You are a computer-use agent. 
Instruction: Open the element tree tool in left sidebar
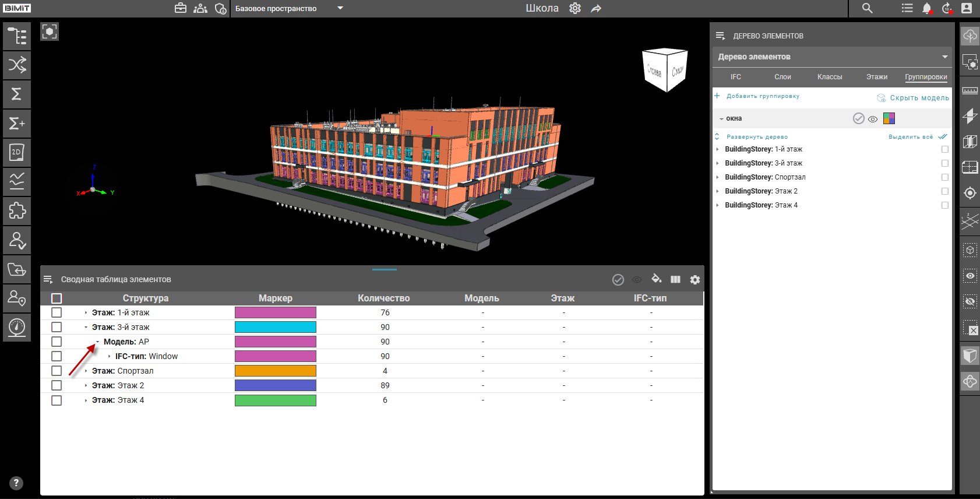point(17,36)
